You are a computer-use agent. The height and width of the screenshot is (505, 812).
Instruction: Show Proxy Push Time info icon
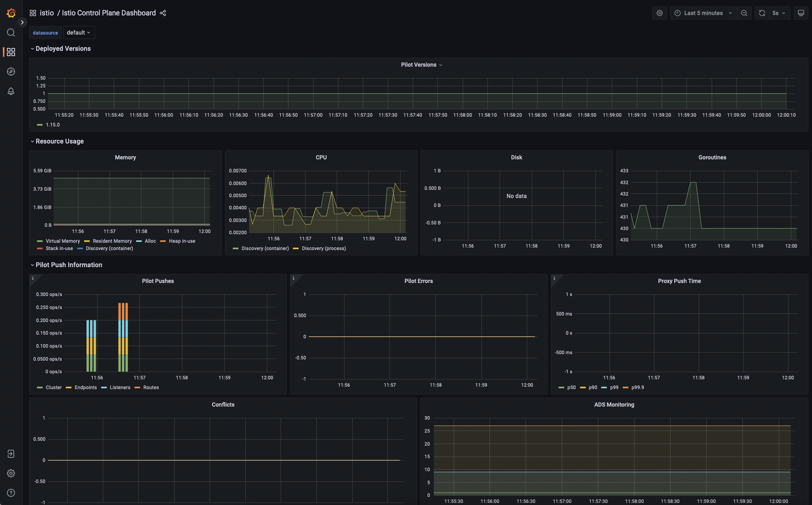pyautogui.click(x=554, y=278)
